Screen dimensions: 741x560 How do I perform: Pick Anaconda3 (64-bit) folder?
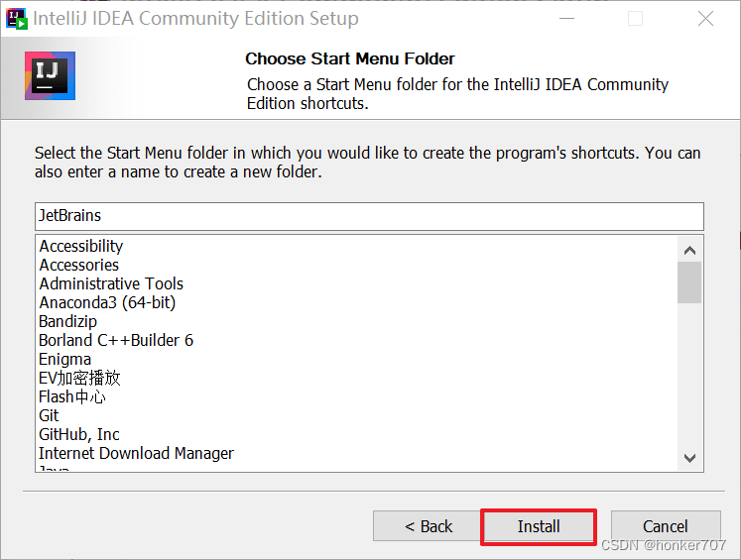click(107, 302)
